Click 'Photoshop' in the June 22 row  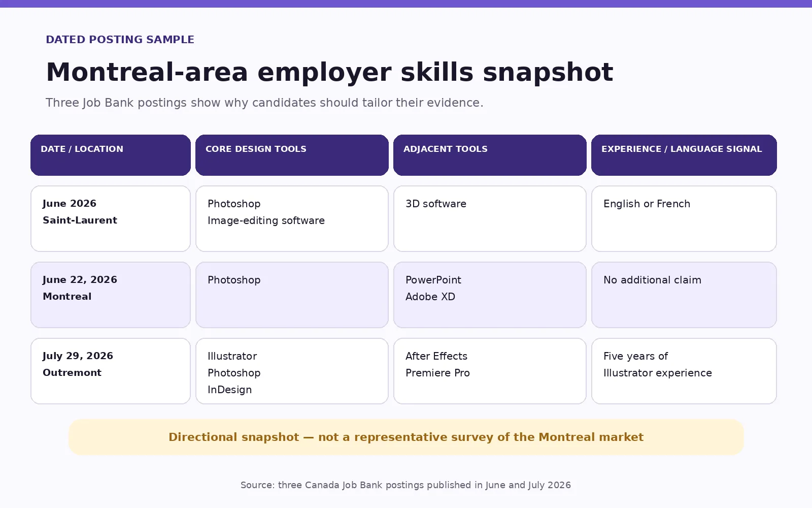click(x=234, y=280)
